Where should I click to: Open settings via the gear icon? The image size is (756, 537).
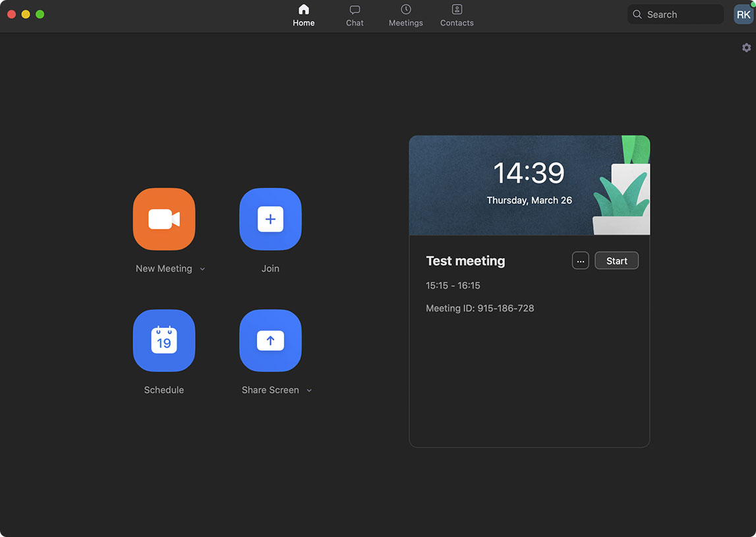[746, 47]
